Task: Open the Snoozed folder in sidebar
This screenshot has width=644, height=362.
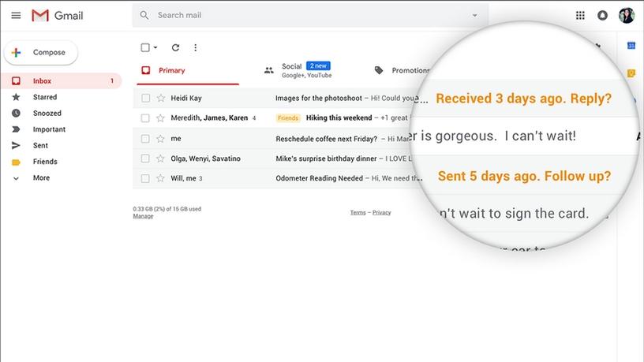Action: point(47,114)
